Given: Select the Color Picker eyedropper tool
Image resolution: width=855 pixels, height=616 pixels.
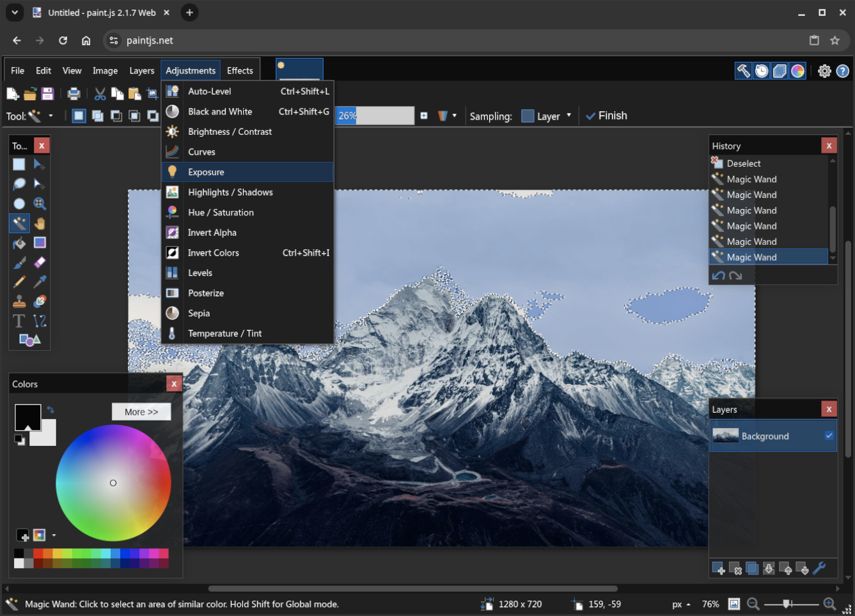Looking at the screenshot, I should coord(40,282).
